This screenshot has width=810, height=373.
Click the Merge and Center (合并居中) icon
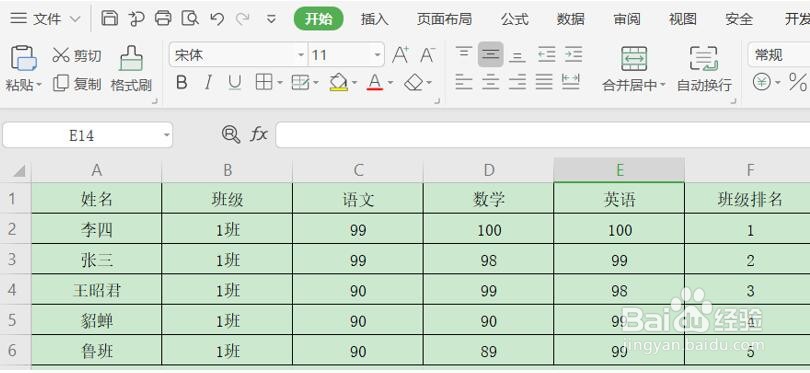[634, 58]
